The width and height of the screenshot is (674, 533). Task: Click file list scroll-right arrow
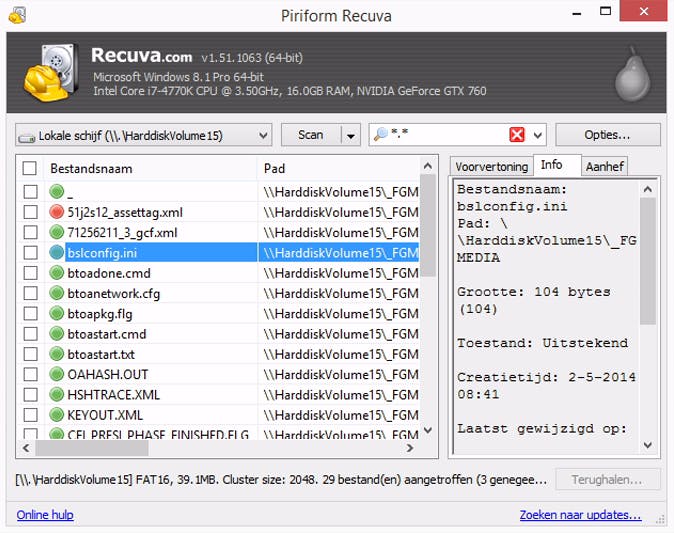[x=410, y=448]
